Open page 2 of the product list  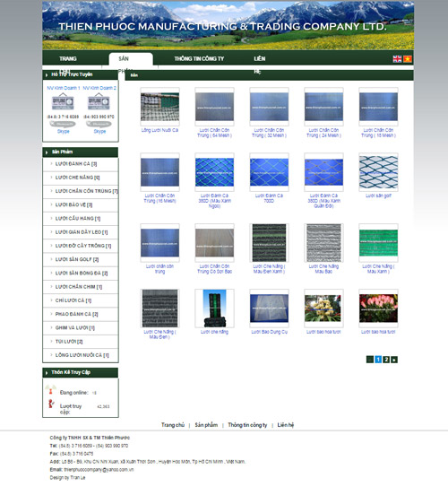coord(386,360)
